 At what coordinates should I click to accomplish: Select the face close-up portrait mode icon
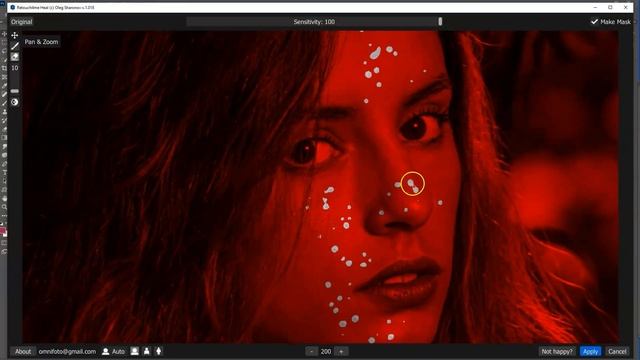pos(134,351)
